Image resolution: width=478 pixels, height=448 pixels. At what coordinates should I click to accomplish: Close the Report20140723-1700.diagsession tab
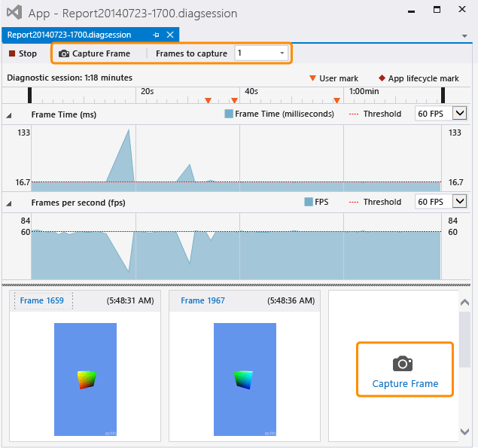click(170, 35)
